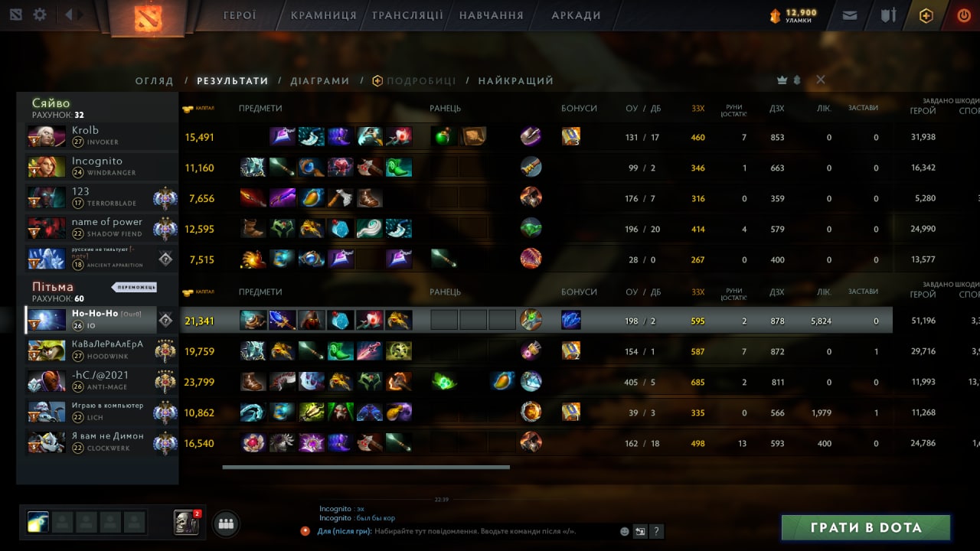Open the Крамниця menu
This screenshot has height=551, width=980.
[x=324, y=15]
